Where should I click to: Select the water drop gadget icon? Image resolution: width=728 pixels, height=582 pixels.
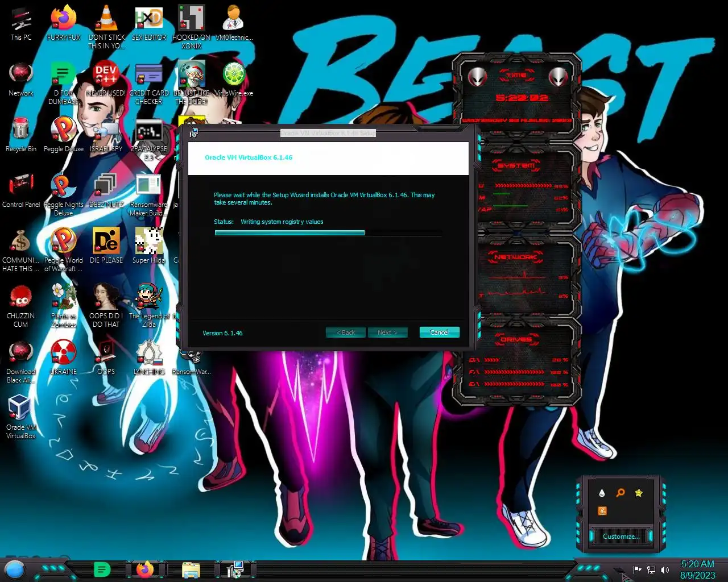(x=602, y=493)
